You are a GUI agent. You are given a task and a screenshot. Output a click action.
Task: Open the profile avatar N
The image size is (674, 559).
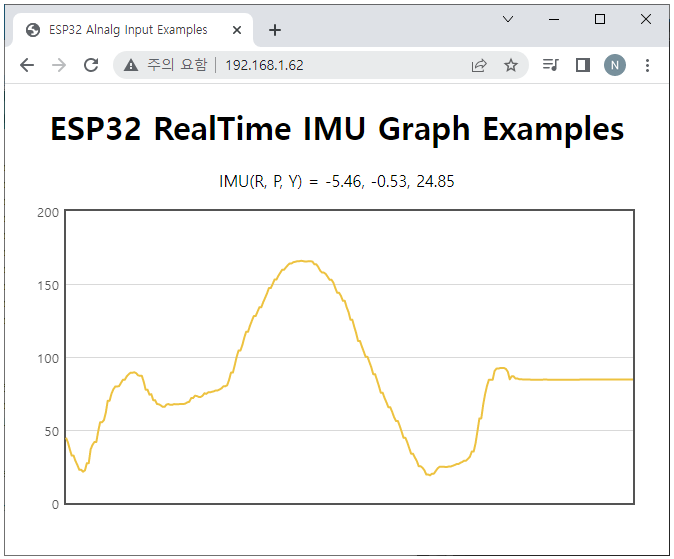pyautogui.click(x=615, y=65)
